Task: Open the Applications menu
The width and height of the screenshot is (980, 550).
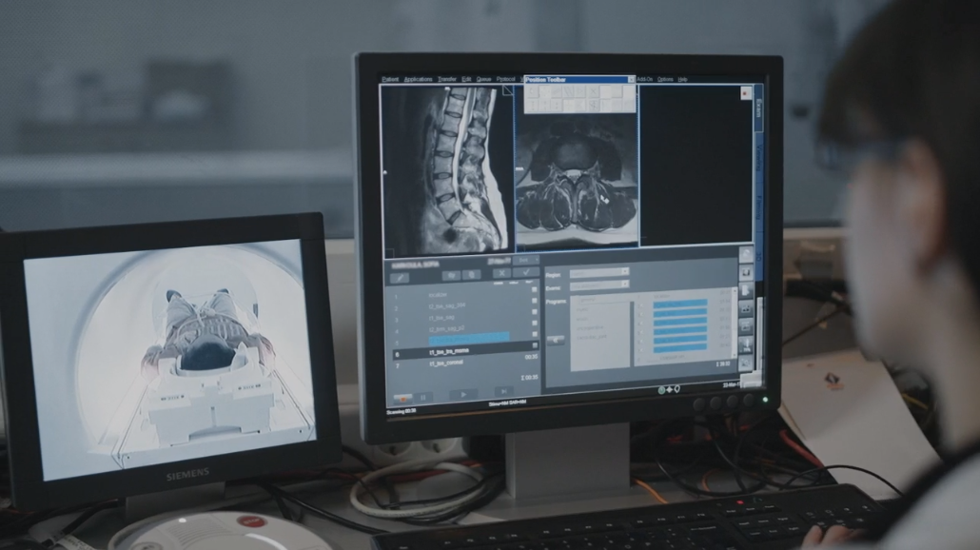Action: point(418,79)
